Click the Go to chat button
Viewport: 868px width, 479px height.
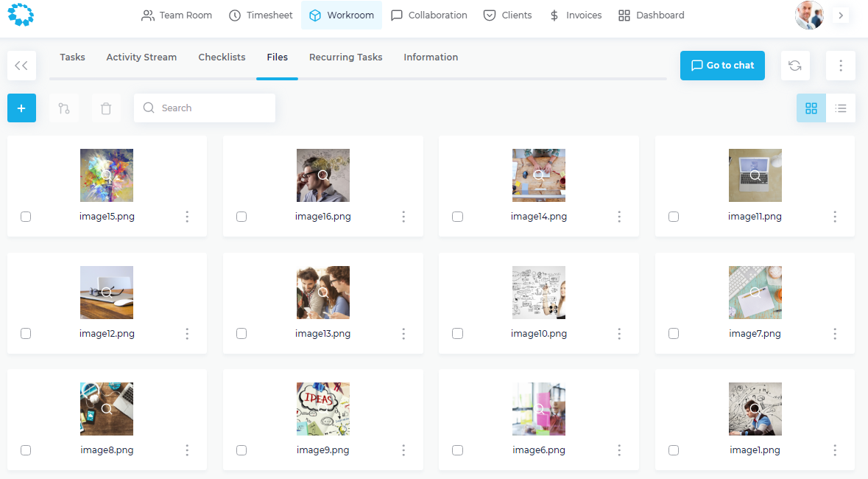coord(722,66)
